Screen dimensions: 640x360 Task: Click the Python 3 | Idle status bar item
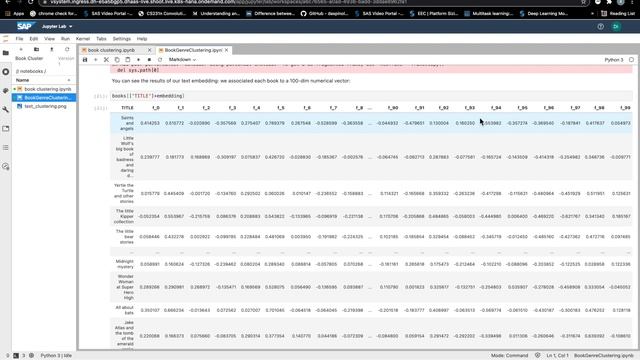56,356
